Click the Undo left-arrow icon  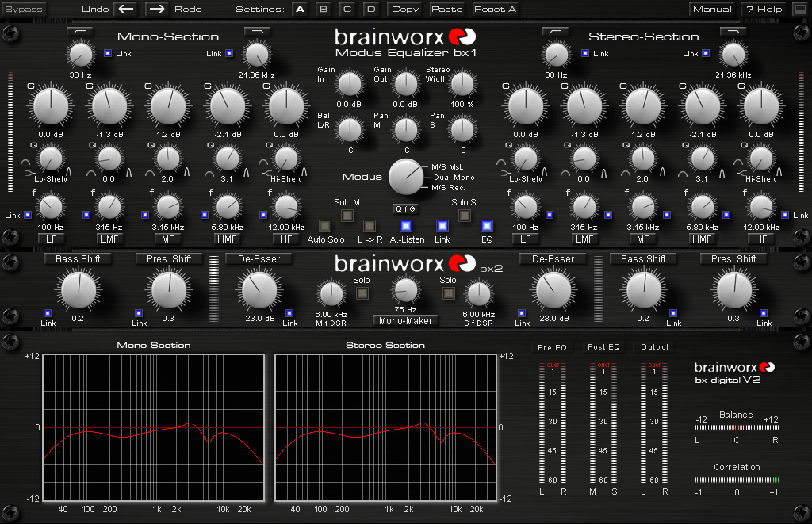click(126, 9)
